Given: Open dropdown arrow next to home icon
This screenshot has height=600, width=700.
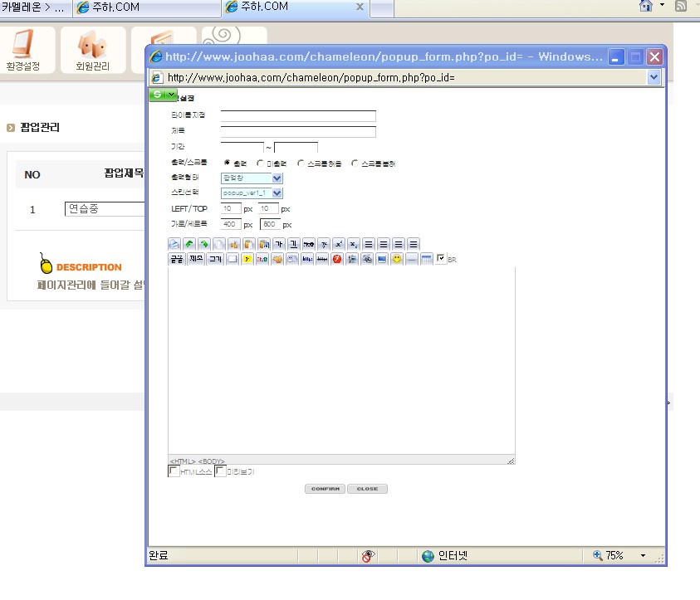Looking at the screenshot, I should (x=662, y=5).
